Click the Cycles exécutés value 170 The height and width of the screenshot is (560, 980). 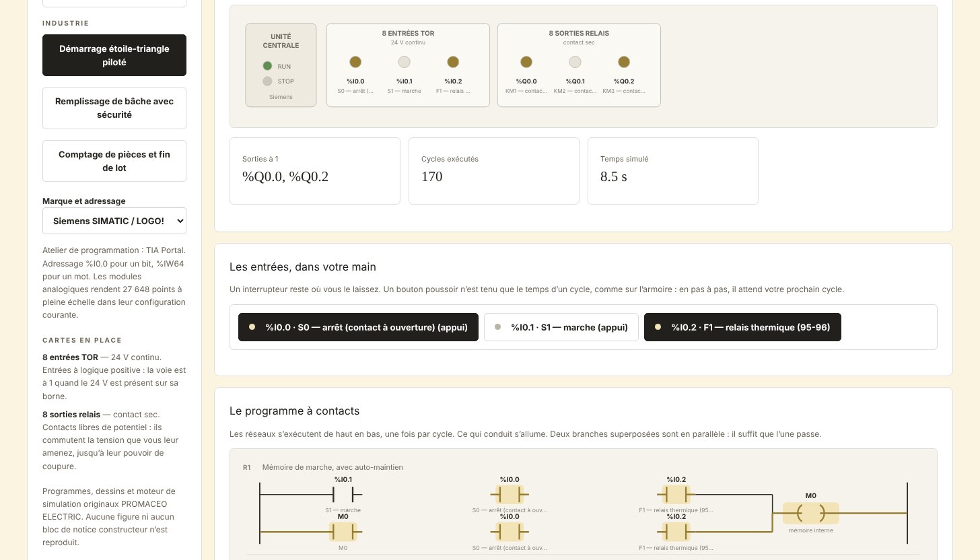pyautogui.click(x=432, y=177)
